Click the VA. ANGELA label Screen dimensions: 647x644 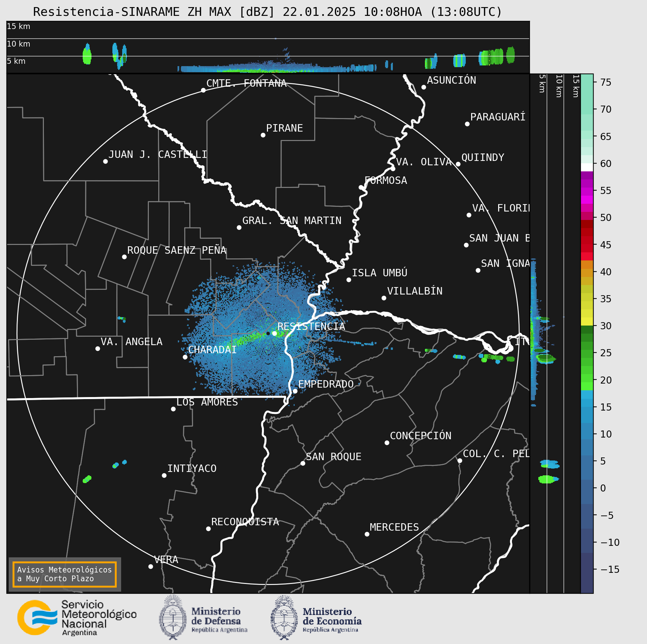[132, 342]
